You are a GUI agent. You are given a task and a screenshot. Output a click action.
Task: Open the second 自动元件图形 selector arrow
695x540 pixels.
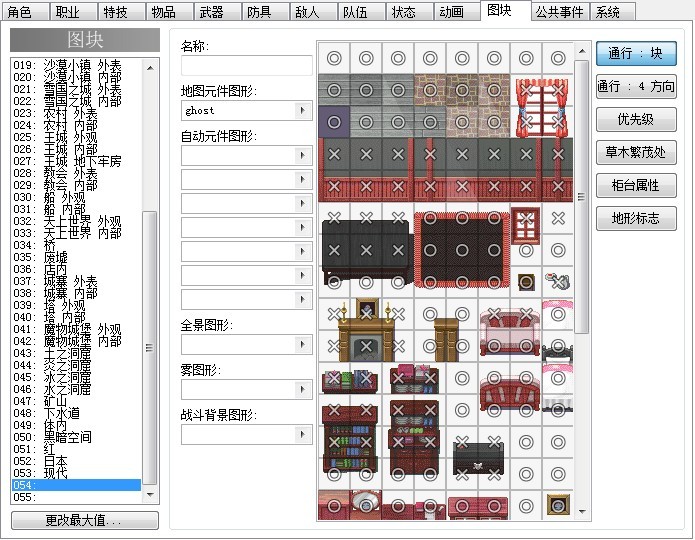303,179
